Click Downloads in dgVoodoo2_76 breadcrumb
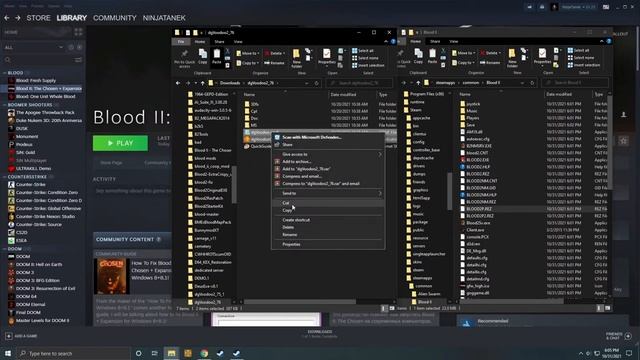640x360 pixels. tap(230, 83)
